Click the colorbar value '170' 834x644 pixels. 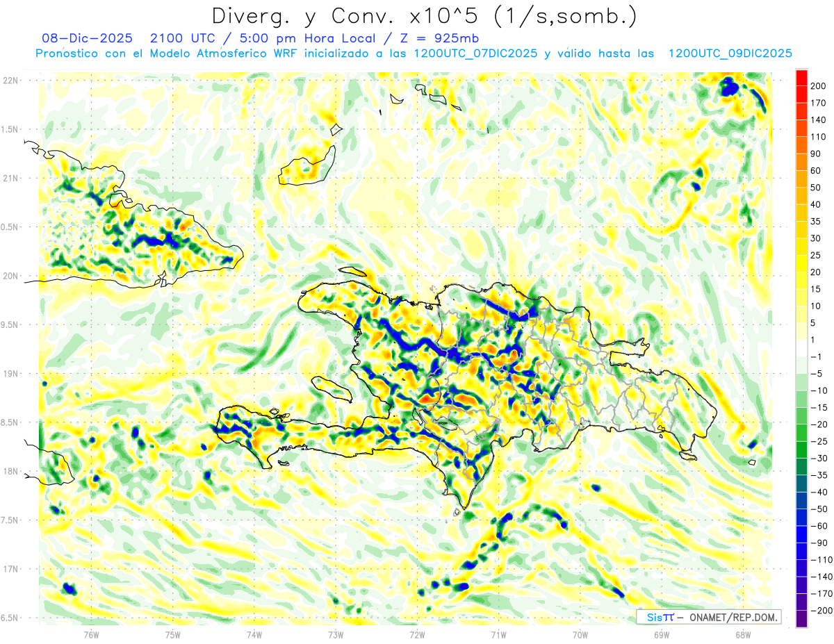(x=818, y=103)
